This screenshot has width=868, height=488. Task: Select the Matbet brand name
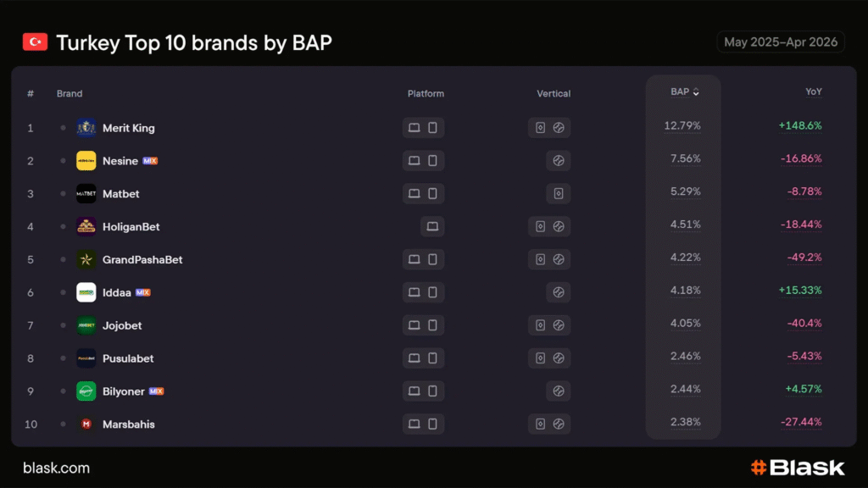[120, 194]
